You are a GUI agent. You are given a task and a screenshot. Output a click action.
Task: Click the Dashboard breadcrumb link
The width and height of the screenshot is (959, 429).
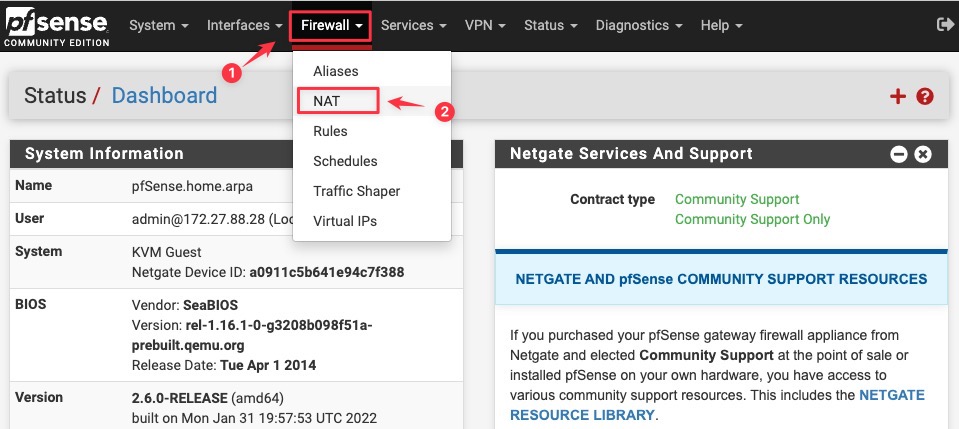[x=164, y=95]
